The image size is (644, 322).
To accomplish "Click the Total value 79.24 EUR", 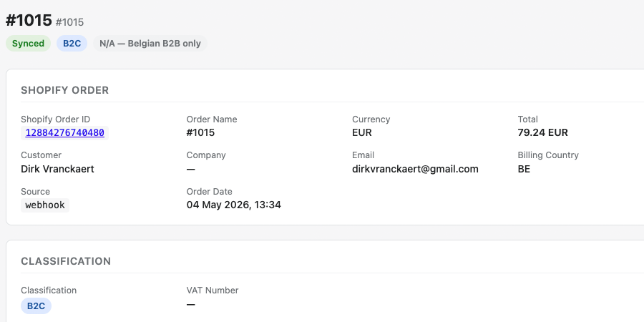I will point(542,132).
